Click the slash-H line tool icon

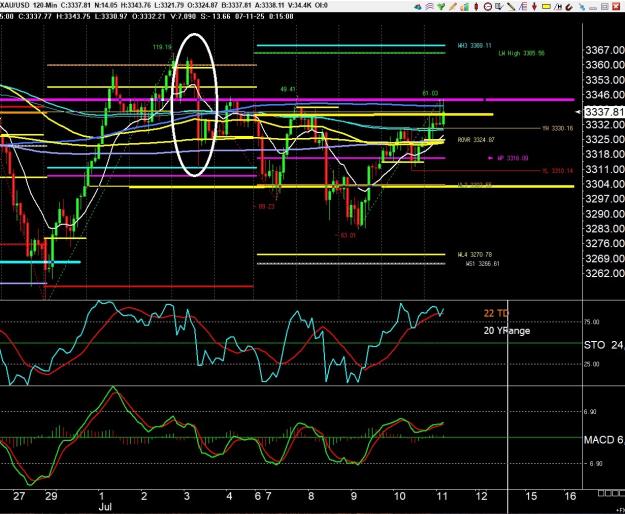point(558,7)
